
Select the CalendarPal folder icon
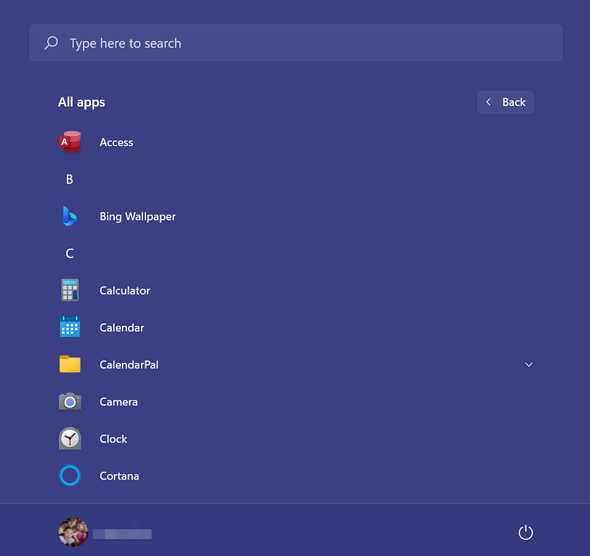point(70,364)
